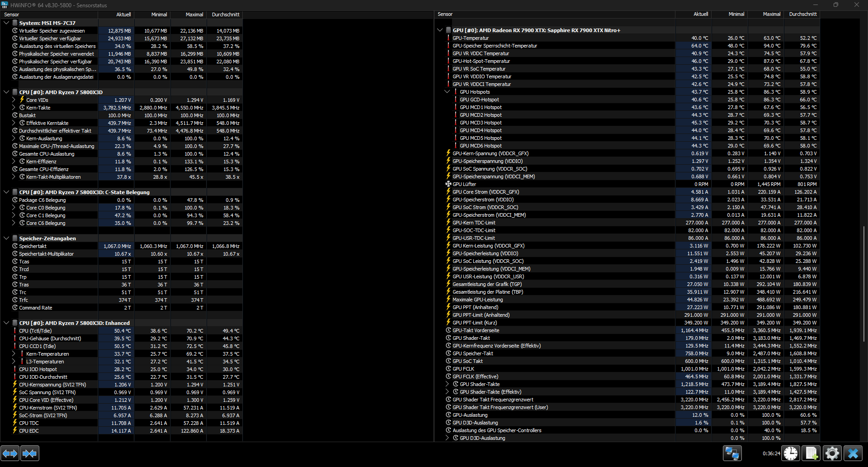Viewport: 868px width, 467px height.
Task: Click the lightning bolt icon beside Core VIDs
Action: pyautogui.click(x=22, y=100)
